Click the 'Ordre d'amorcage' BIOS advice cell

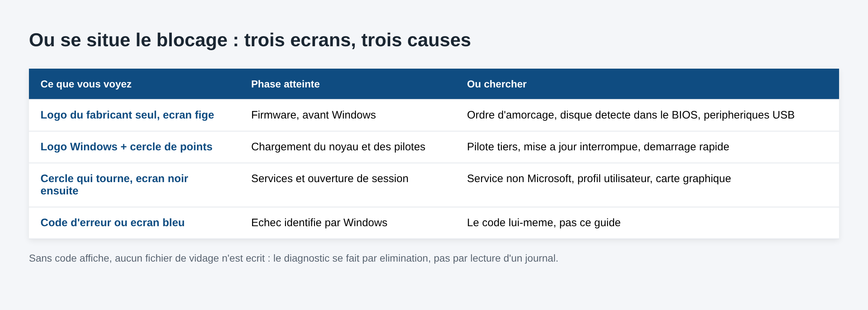[631, 115]
